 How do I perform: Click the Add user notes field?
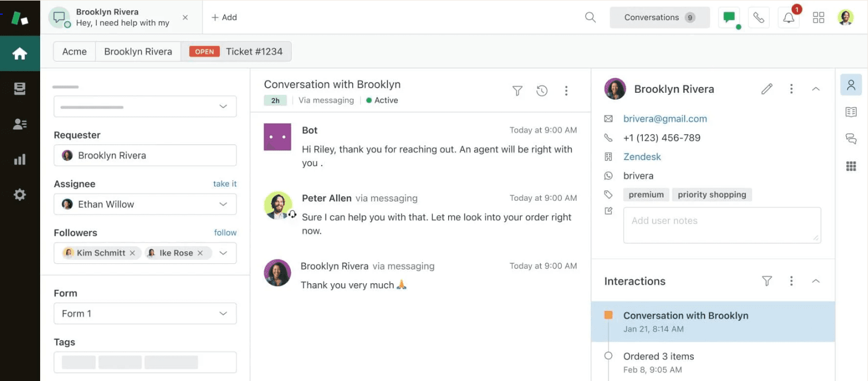[722, 225]
